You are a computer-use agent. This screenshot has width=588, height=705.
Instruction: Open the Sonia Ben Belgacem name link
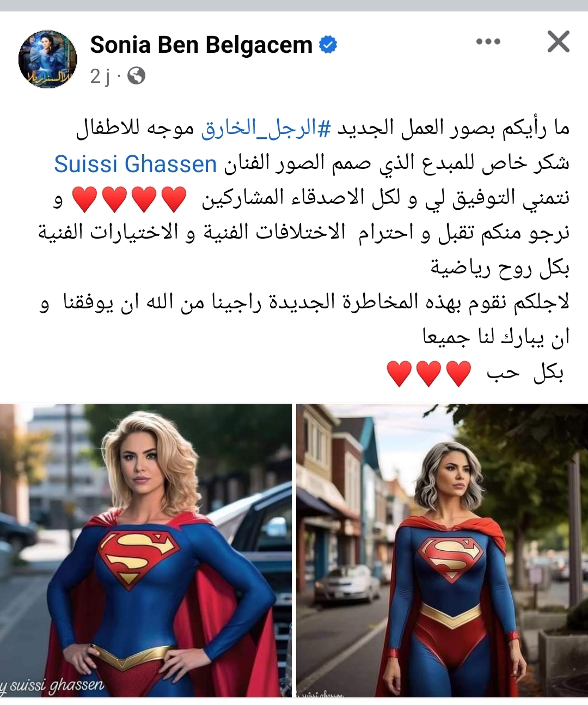point(201,45)
